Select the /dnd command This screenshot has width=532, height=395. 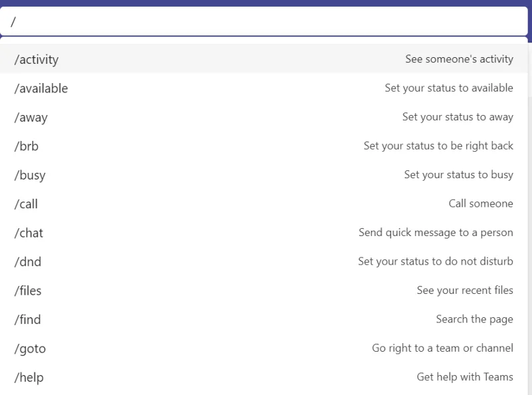click(264, 261)
